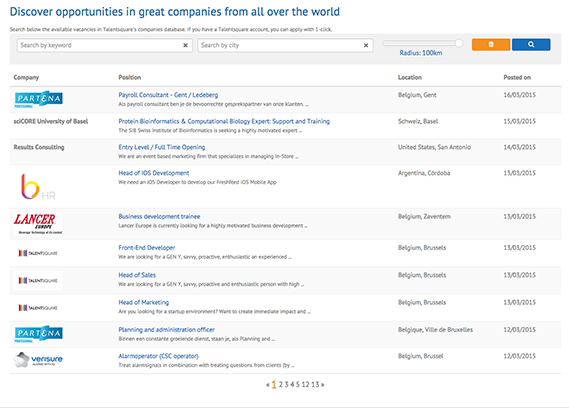This screenshot has width=569, height=408.
Task: Go to page 5 of results
Action: click(298, 384)
